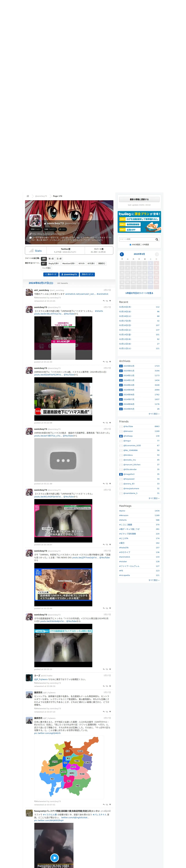Set sort order to 古→新
The image size is (186, 868).
coord(59,259)
